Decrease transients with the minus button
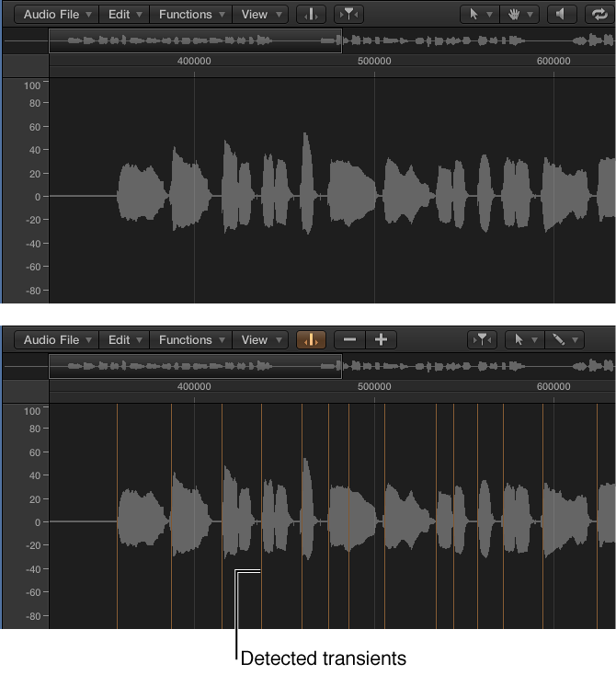 pyautogui.click(x=350, y=340)
